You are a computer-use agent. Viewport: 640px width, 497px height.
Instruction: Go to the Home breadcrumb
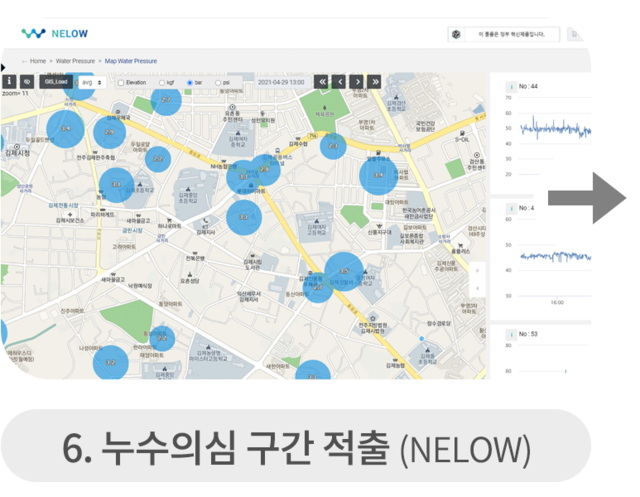(38, 61)
